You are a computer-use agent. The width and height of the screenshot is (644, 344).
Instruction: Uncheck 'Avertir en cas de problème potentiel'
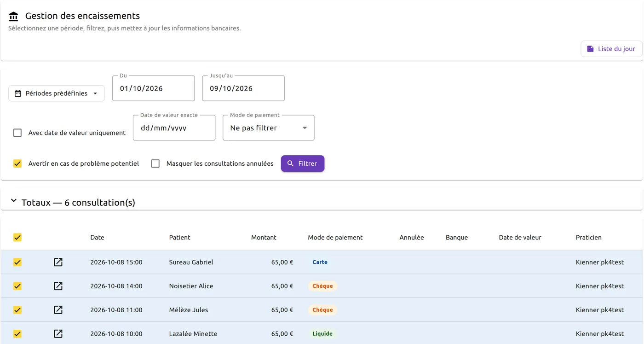pos(17,163)
